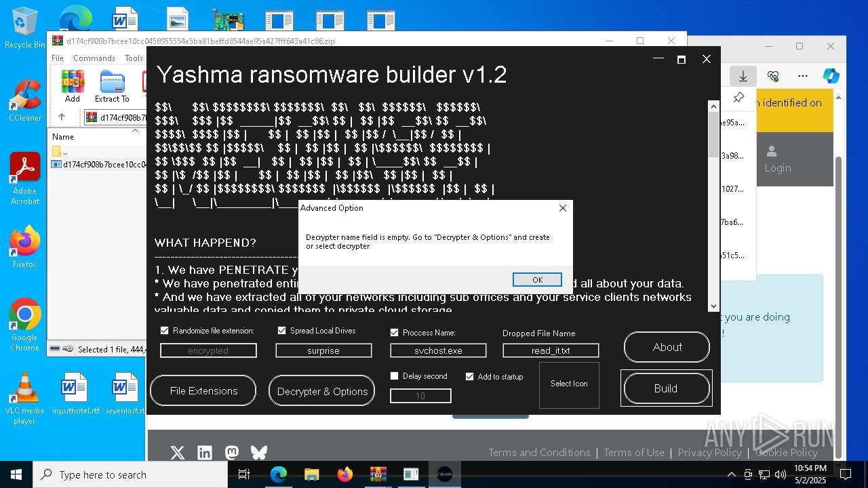Click the Build button
Viewport: 868px width, 488px height.
666,388
